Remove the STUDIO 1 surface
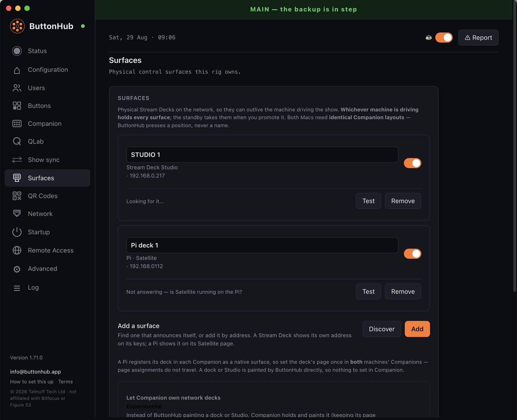The width and height of the screenshot is (517, 420). point(403,201)
